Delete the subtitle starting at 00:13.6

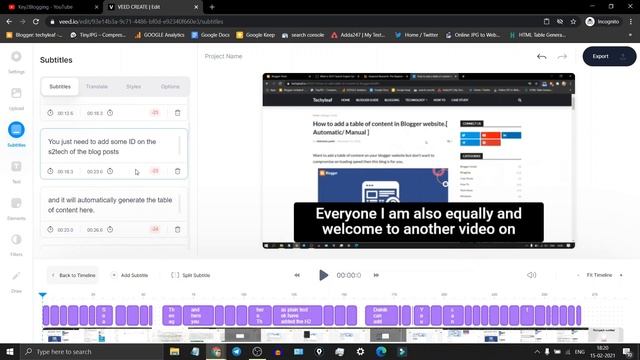(x=178, y=113)
